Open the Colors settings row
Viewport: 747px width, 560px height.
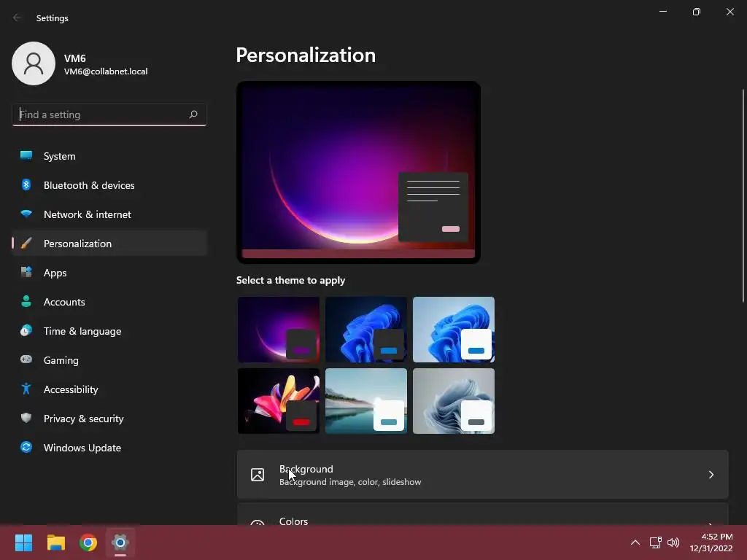(x=482, y=515)
